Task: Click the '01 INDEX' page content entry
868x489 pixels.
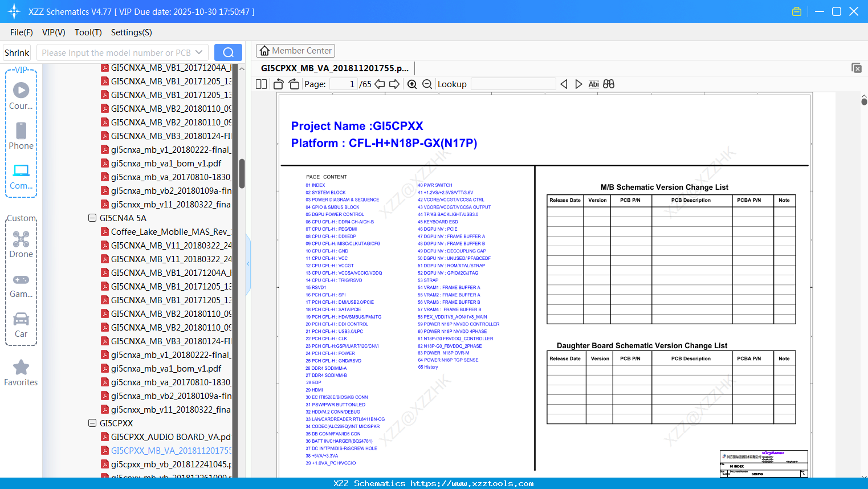Action: [315, 185]
